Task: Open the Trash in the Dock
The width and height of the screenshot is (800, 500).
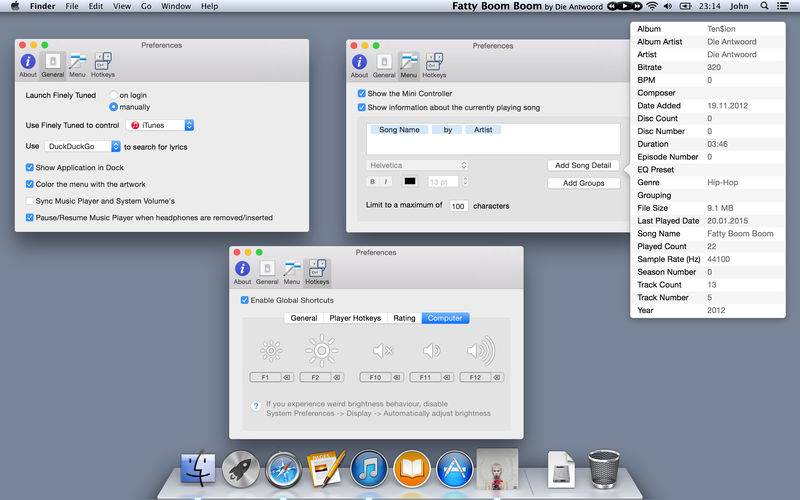Action: click(x=604, y=469)
